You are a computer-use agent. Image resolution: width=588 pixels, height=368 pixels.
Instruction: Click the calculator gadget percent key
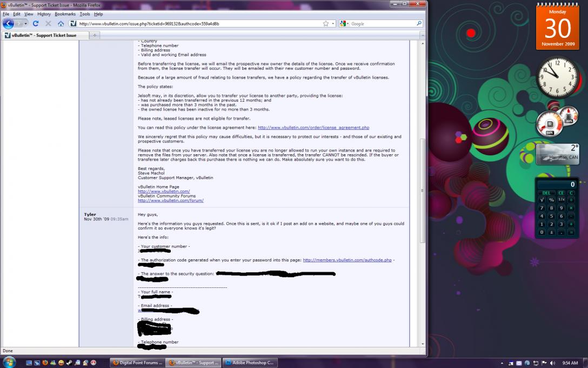pyautogui.click(x=552, y=200)
